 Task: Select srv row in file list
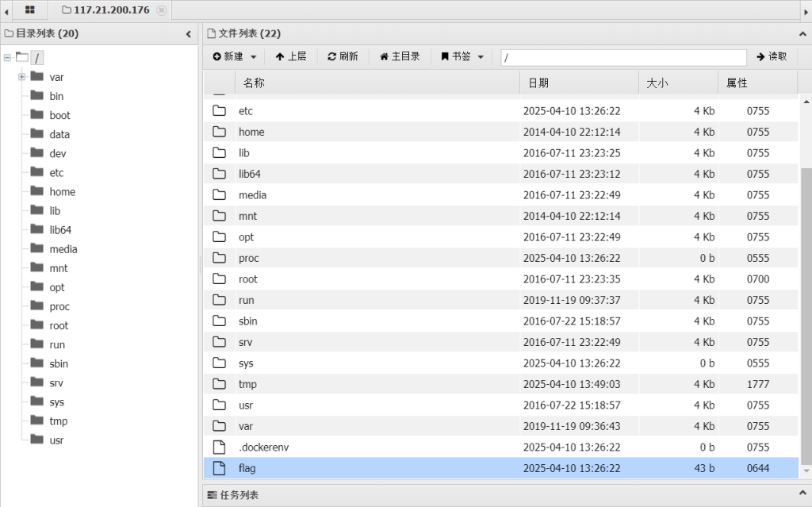(501, 342)
